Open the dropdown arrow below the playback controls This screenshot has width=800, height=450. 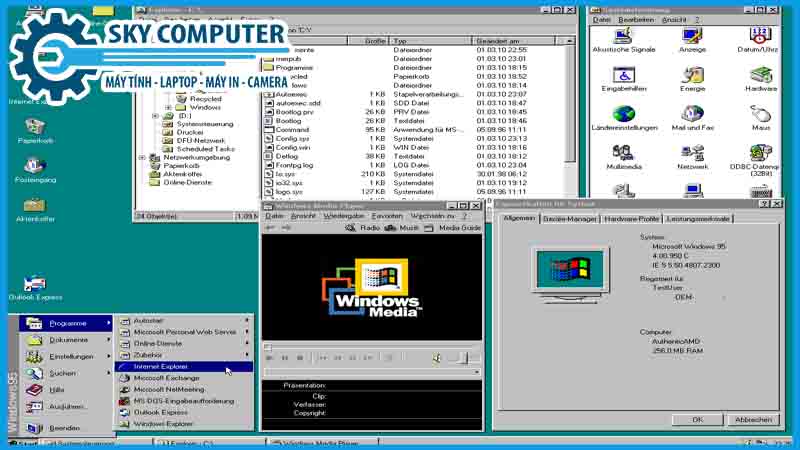coord(477,372)
